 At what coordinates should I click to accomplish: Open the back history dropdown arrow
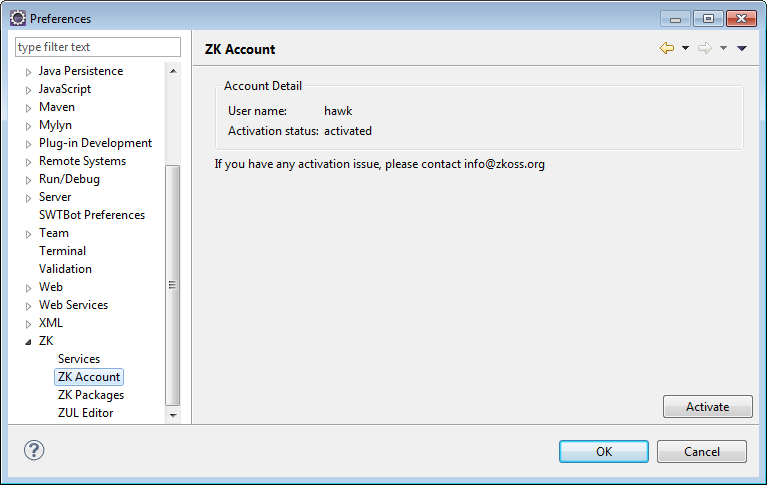[685, 48]
